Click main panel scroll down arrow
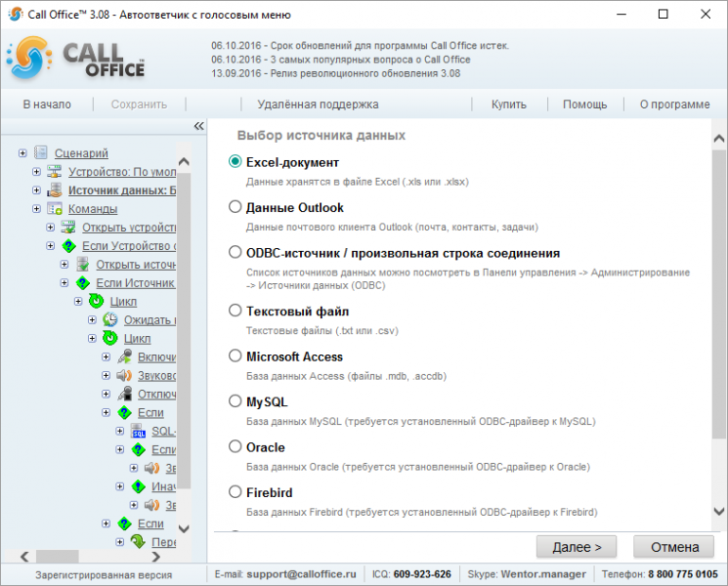The height and width of the screenshot is (586, 728). 718,512
